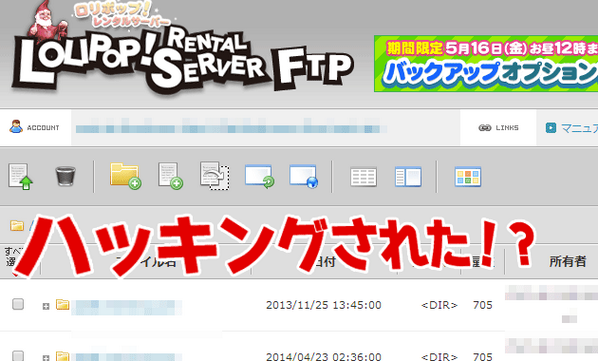Image resolution: width=598 pixels, height=361 pixels.
Task: Click the move/copy file icon
Action: pyautogui.click(x=215, y=176)
